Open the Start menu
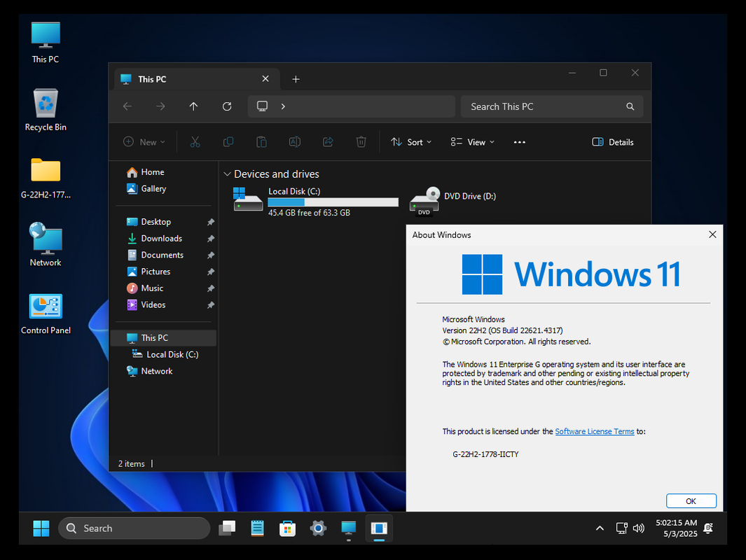Image resolution: width=746 pixels, height=560 pixels. click(x=41, y=528)
